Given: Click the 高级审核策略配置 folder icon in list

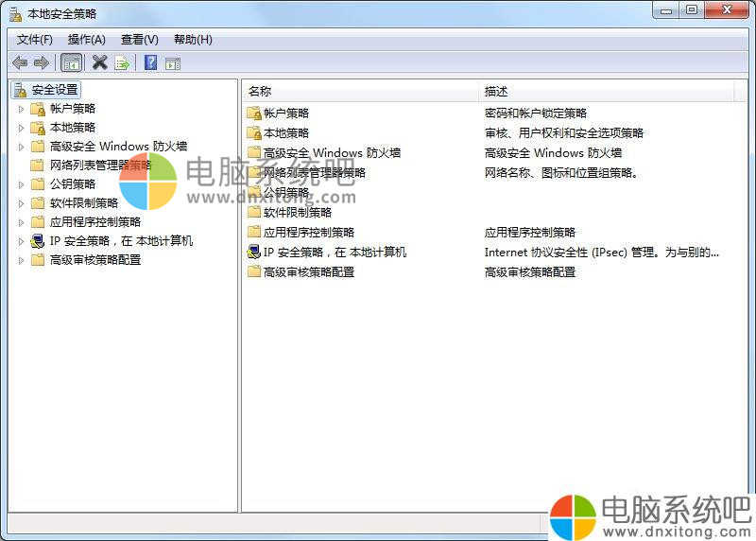Looking at the screenshot, I should (254, 271).
